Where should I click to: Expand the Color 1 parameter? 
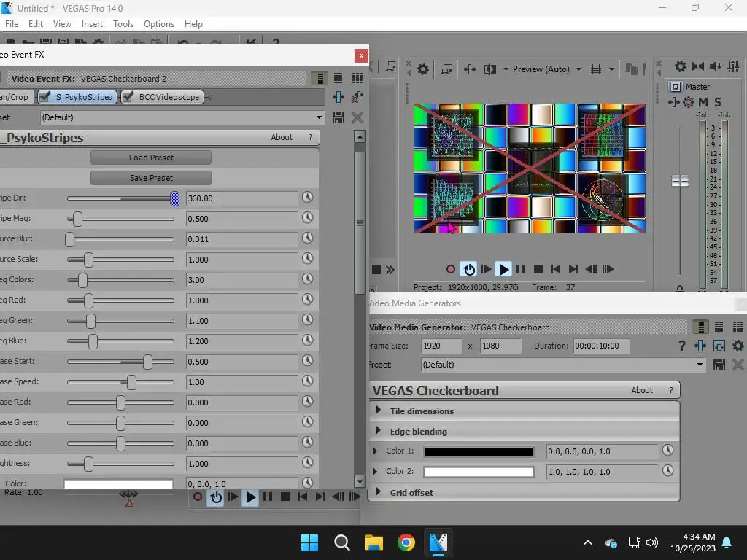click(x=375, y=451)
